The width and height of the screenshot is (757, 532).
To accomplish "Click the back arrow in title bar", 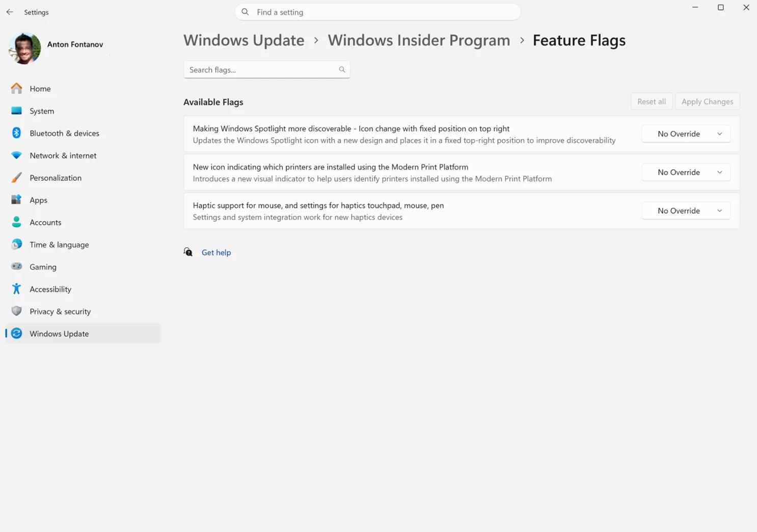I will click(10, 12).
